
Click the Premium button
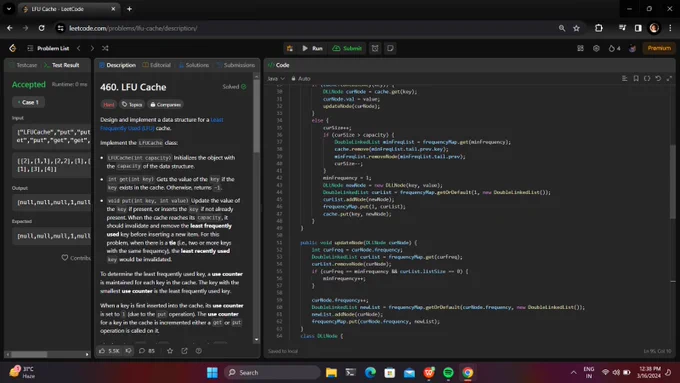coord(659,48)
